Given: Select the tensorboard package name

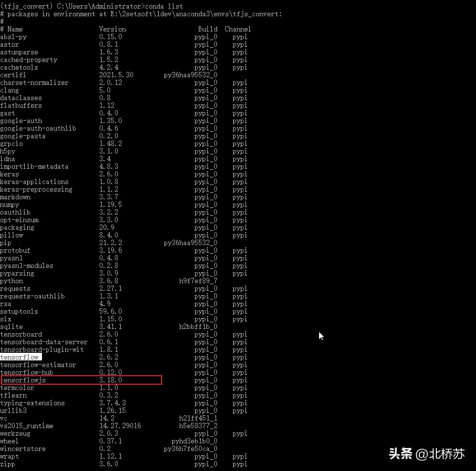Looking at the screenshot, I should pyautogui.click(x=21, y=334).
